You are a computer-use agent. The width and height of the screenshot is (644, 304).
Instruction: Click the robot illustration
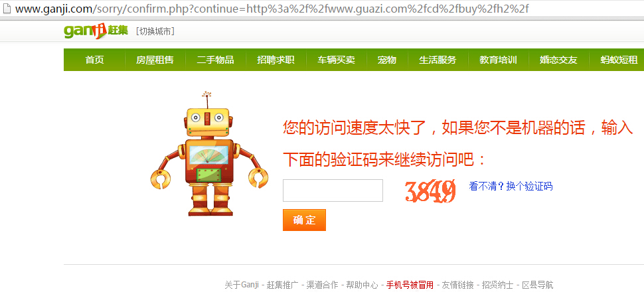pos(209,154)
